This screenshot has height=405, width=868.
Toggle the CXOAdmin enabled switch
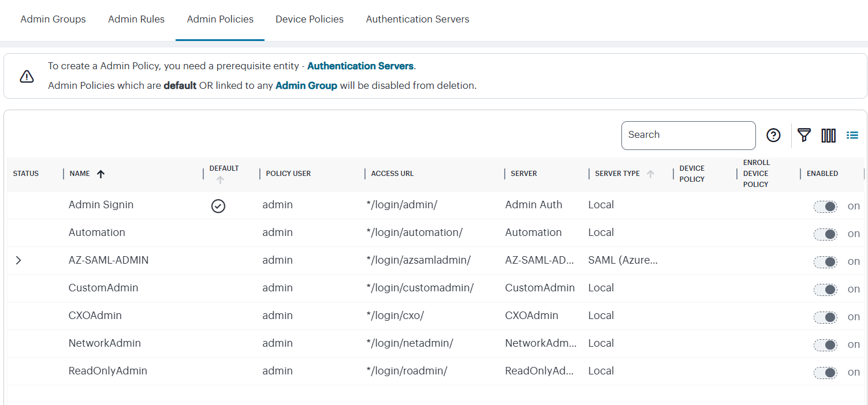825,317
